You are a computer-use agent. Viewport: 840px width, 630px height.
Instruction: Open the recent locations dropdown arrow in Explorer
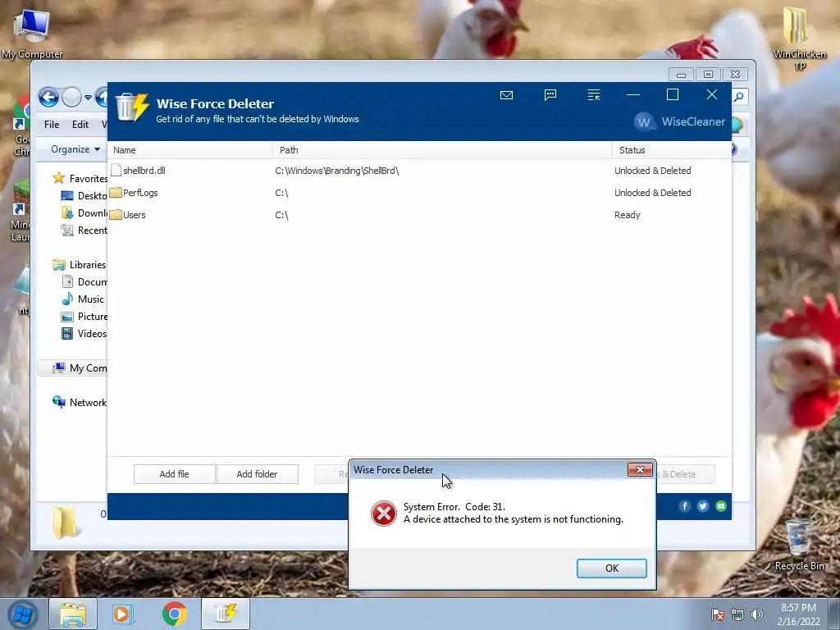pos(88,98)
